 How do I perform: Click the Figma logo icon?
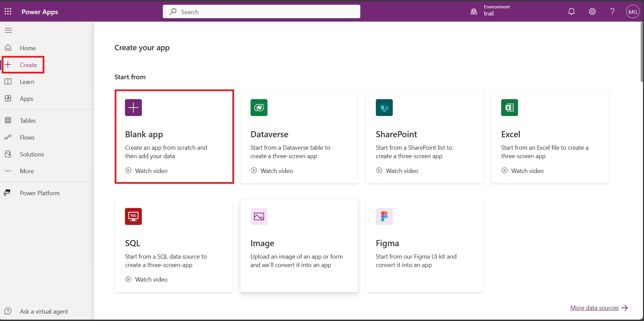384,216
